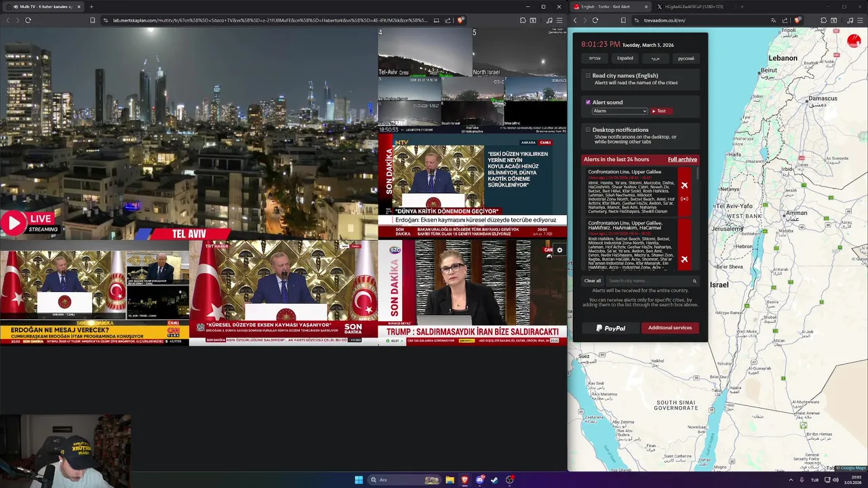The image size is (868, 488).
Task: Reload the Tzofar Red Alert page
Action: (595, 20)
